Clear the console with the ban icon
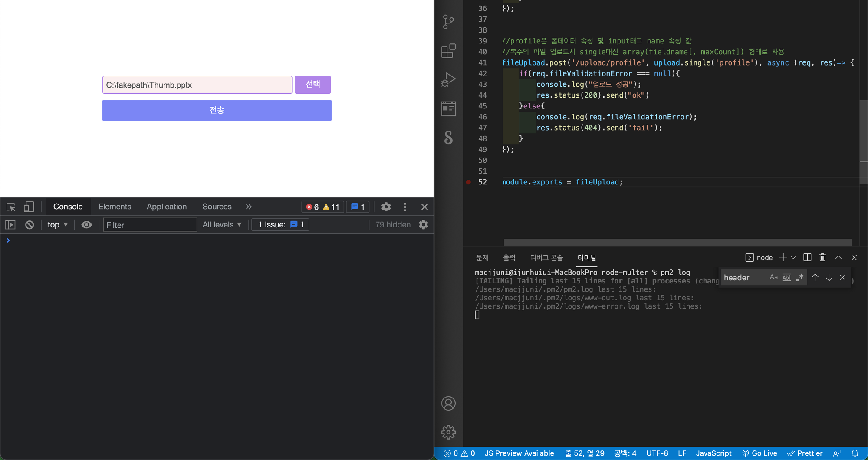The image size is (868, 460). 30,225
